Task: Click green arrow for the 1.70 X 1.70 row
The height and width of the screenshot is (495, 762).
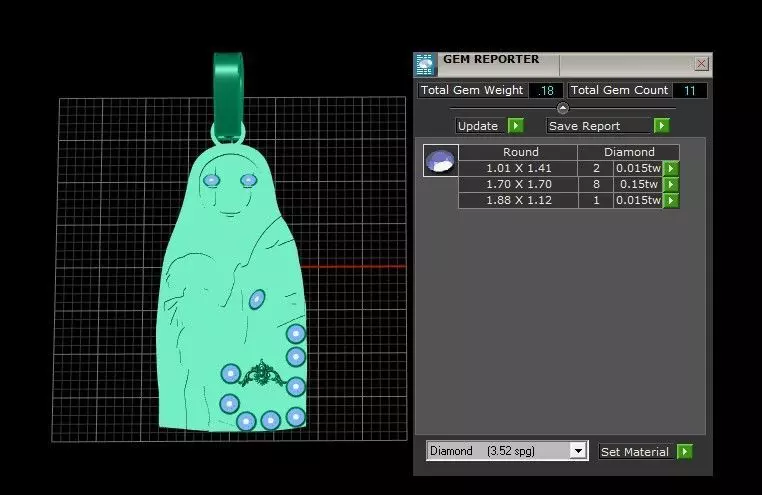Action: point(671,184)
